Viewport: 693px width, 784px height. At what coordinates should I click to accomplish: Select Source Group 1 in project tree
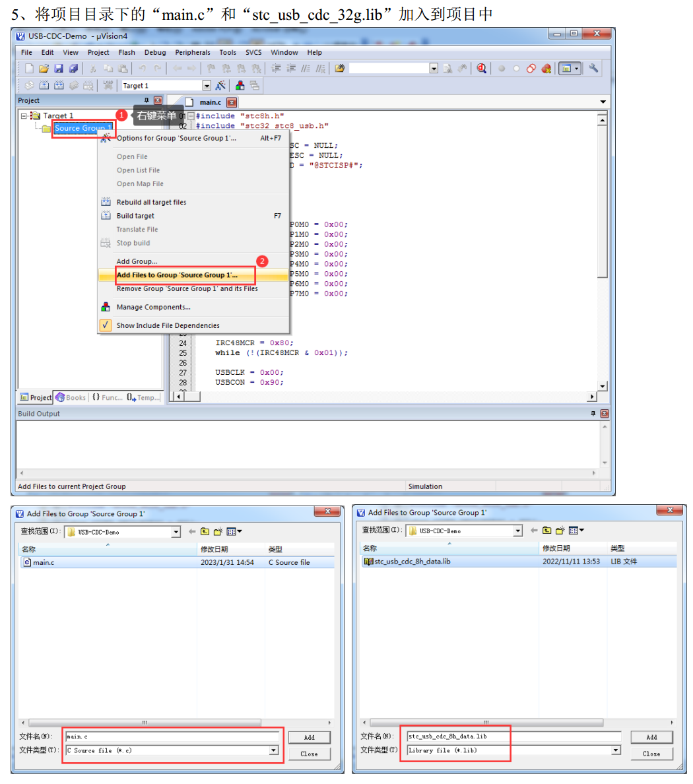click(x=83, y=128)
